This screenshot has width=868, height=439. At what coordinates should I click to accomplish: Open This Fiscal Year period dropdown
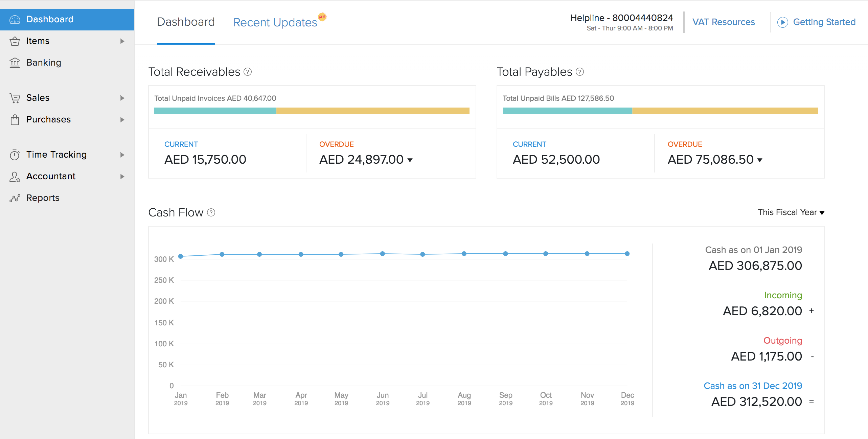[x=791, y=212]
